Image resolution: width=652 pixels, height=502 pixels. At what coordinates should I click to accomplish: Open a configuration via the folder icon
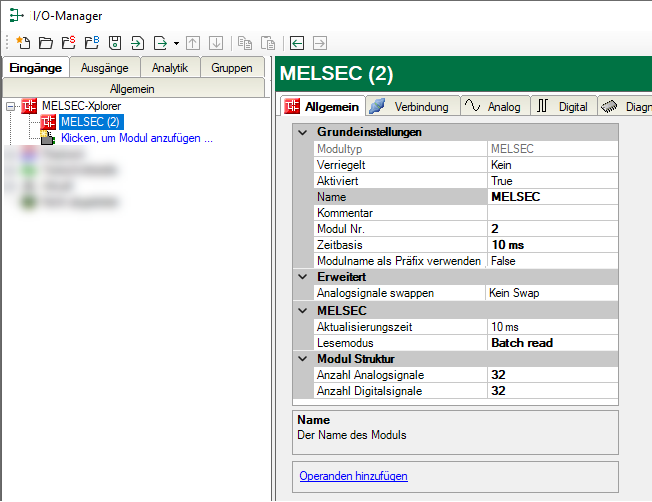(46, 43)
